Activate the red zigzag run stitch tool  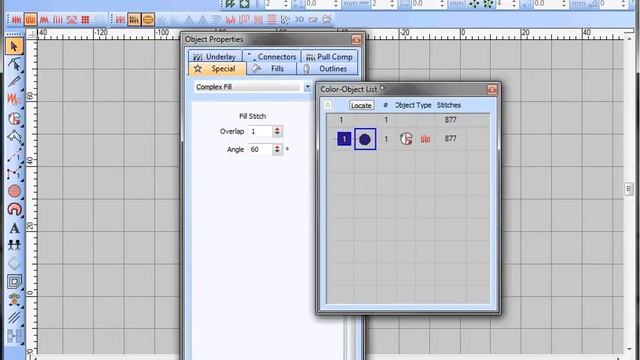[x=13, y=100]
